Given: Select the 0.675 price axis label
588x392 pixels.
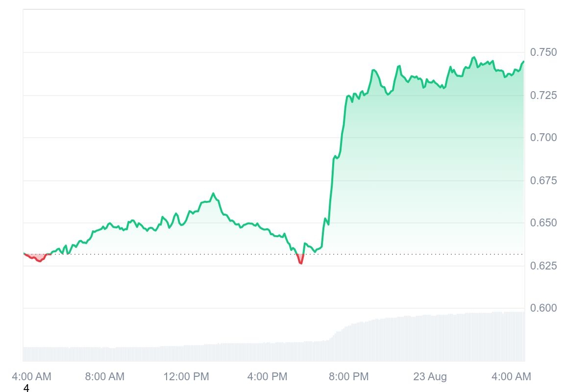Looking at the screenshot, I should point(543,181).
